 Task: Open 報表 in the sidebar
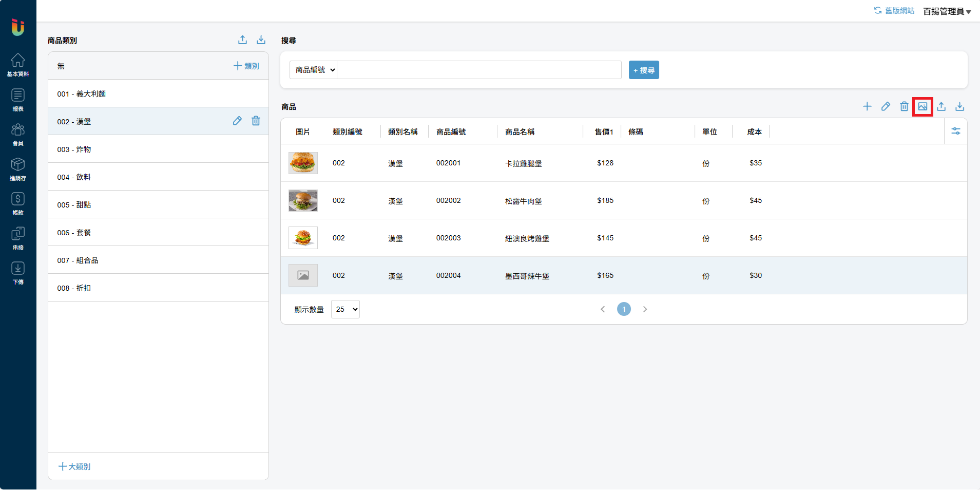[x=18, y=100]
